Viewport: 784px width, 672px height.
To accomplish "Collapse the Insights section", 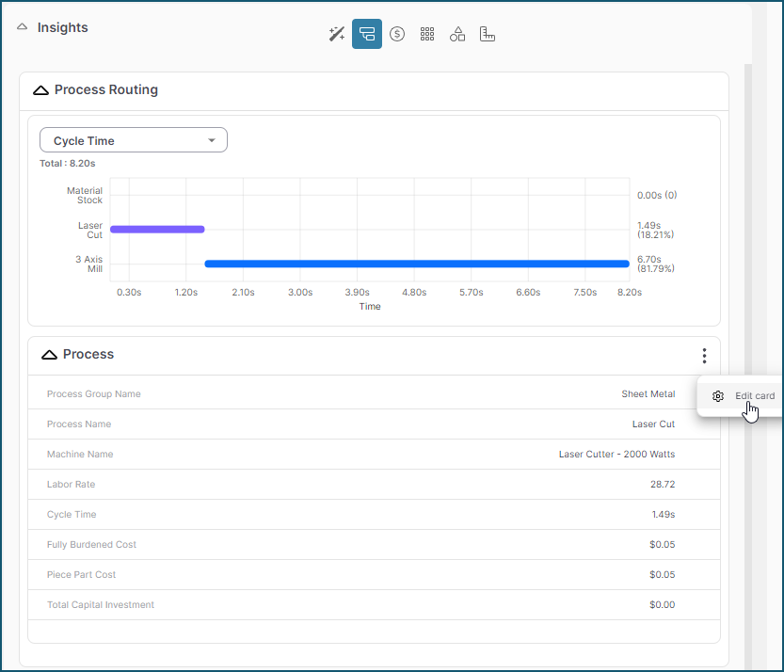I will [x=23, y=27].
